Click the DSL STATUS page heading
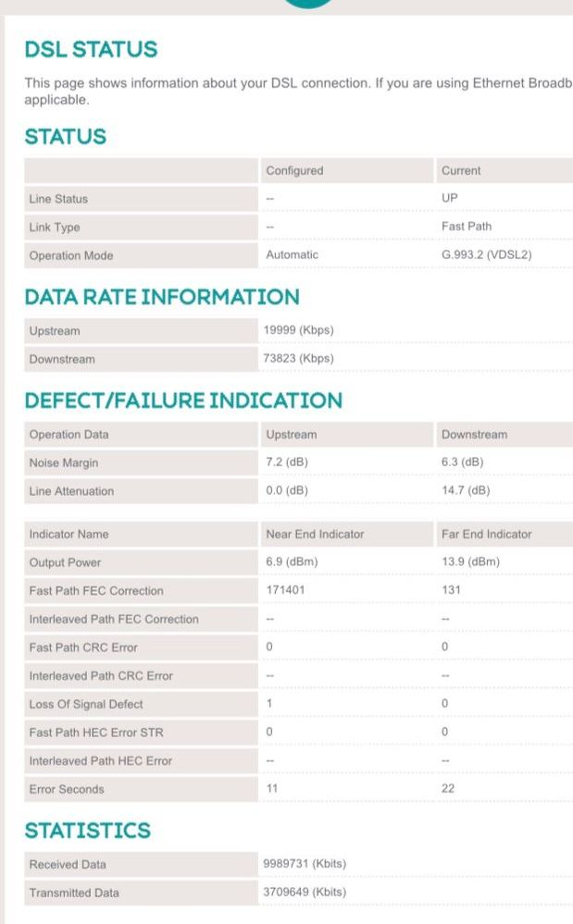The image size is (573, 924). [91, 49]
